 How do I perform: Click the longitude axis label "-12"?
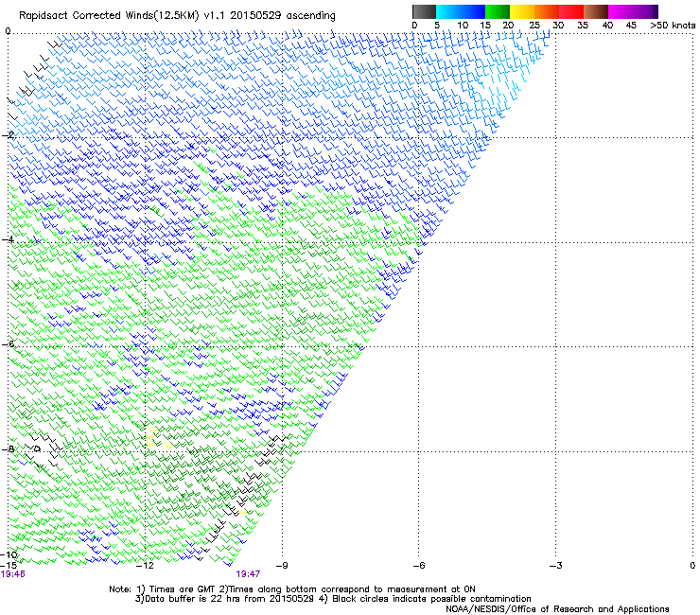[x=145, y=566]
